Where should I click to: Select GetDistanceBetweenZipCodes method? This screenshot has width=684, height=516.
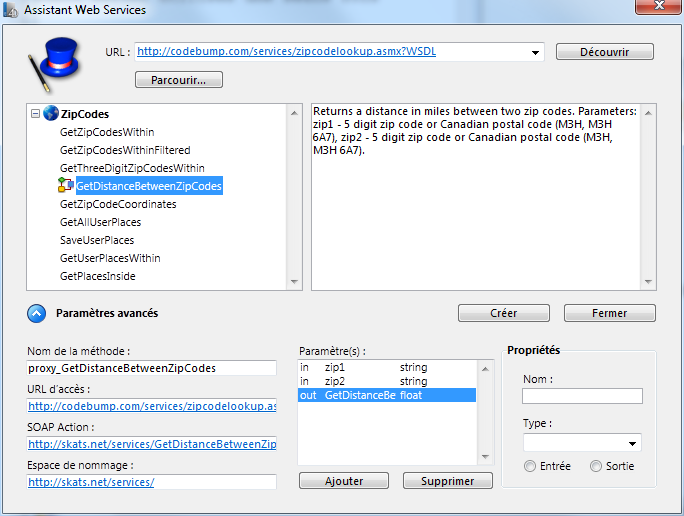pyautogui.click(x=149, y=186)
